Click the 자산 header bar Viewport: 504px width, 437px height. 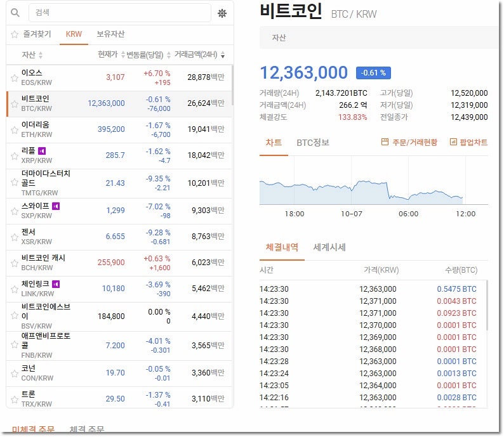379,37
